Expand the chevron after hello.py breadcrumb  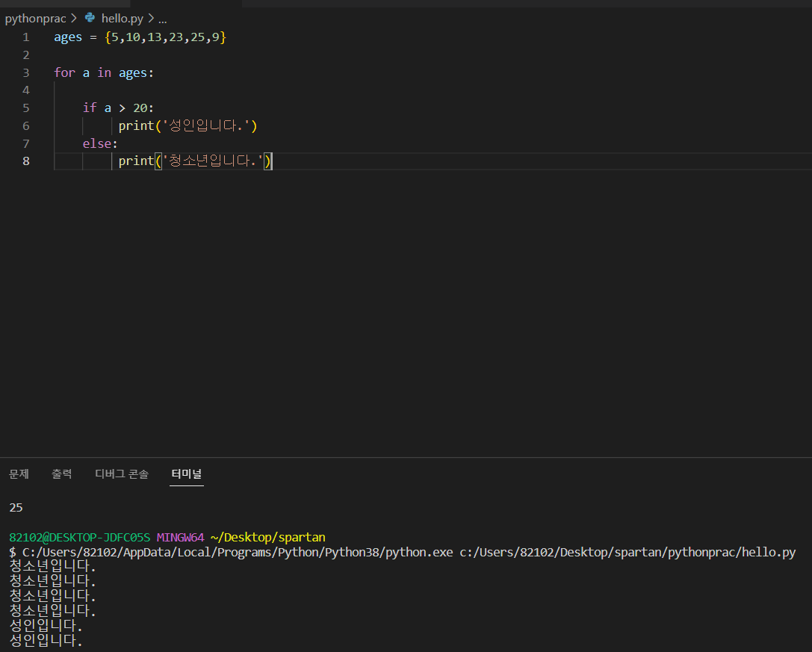151,18
